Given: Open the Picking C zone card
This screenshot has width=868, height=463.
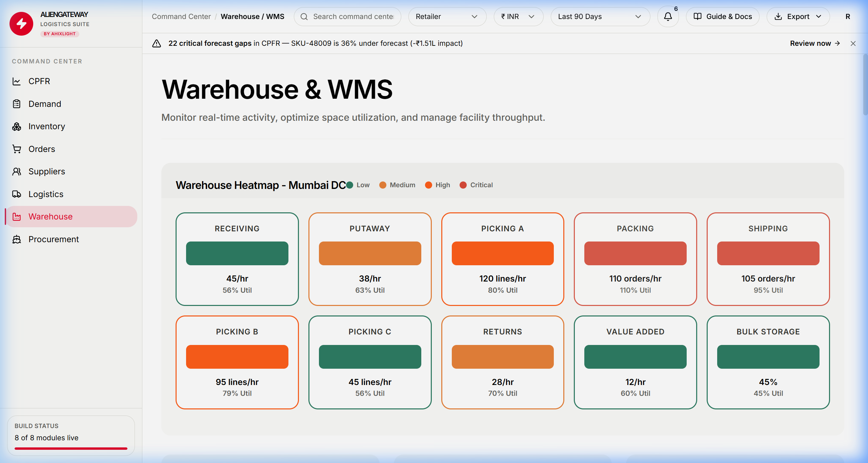Looking at the screenshot, I should coord(370,362).
